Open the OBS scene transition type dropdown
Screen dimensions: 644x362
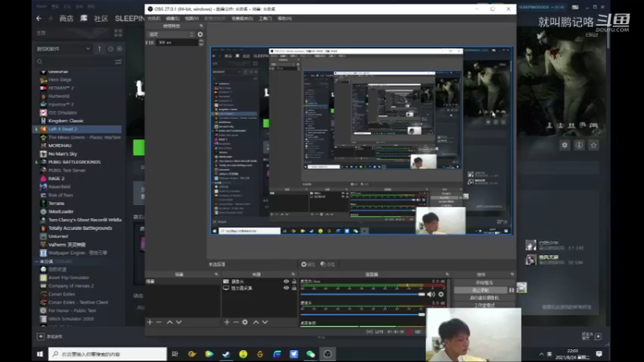pyautogui.click(x=171, y=35)
